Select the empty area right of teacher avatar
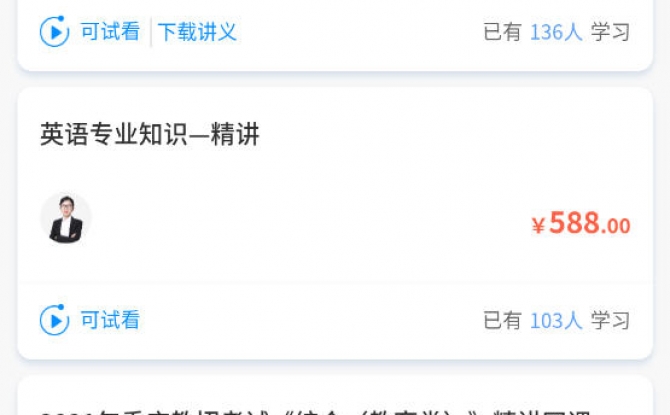Image resolution: width=670 pixels, height=415 pixels. (x=308, y=219)
